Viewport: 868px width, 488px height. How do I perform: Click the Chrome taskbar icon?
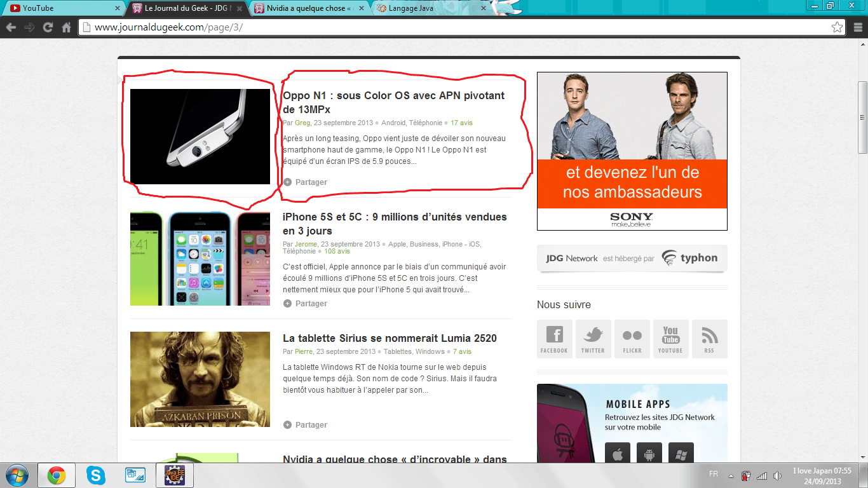point(57,475)
